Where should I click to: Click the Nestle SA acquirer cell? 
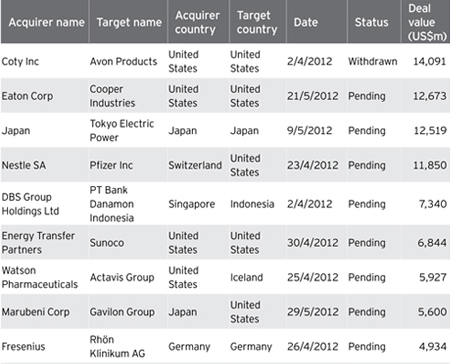[x=24, y=165]
